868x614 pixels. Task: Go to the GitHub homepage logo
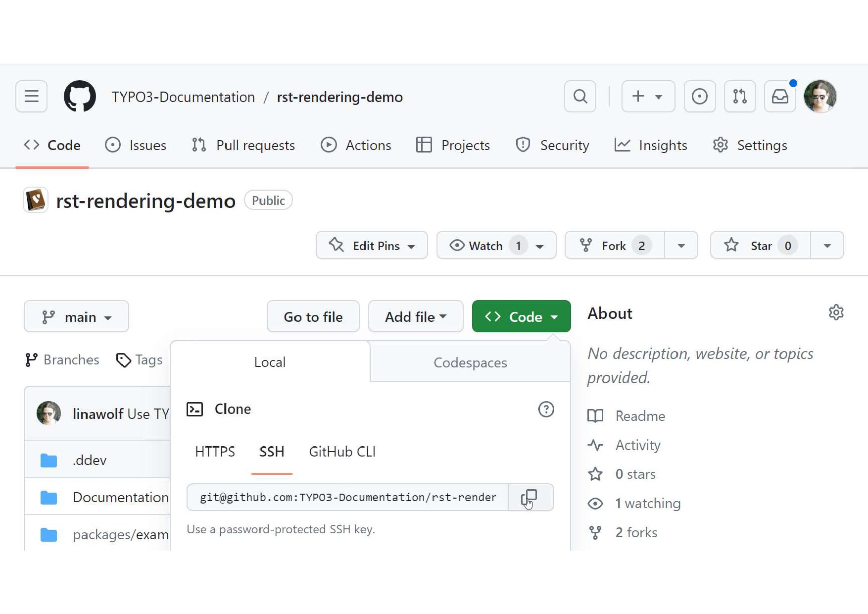pyautogui.click(x=80, y=96)
